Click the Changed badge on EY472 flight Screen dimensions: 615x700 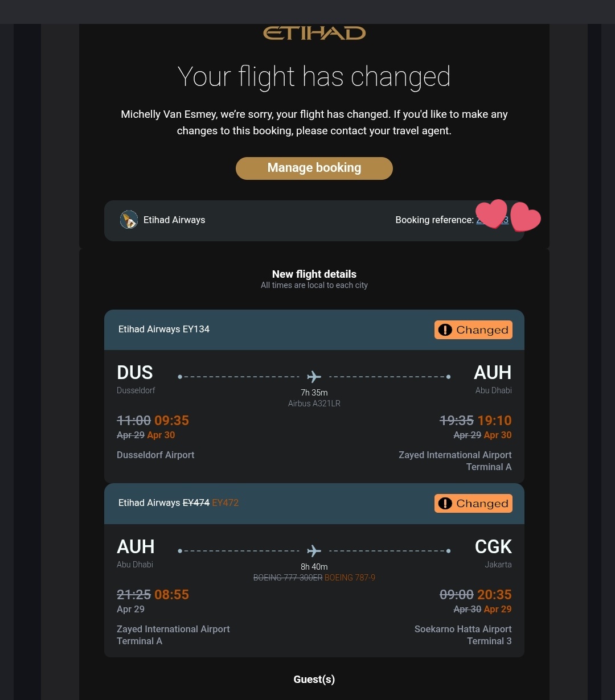(x=473, y=504)
